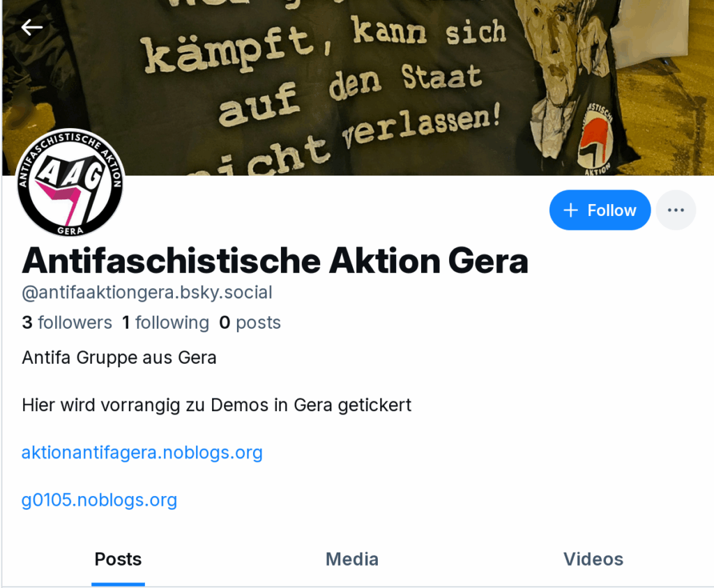Select the Posts tab
This screenshot has width=714, height=588.
118,559
